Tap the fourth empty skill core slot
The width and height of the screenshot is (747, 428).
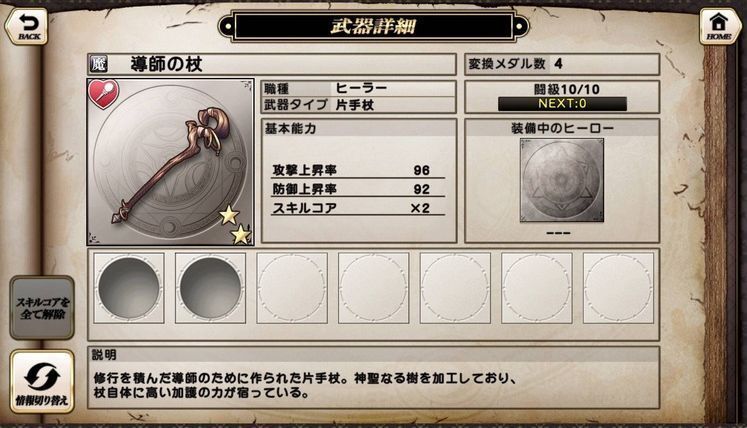(374, 288)
